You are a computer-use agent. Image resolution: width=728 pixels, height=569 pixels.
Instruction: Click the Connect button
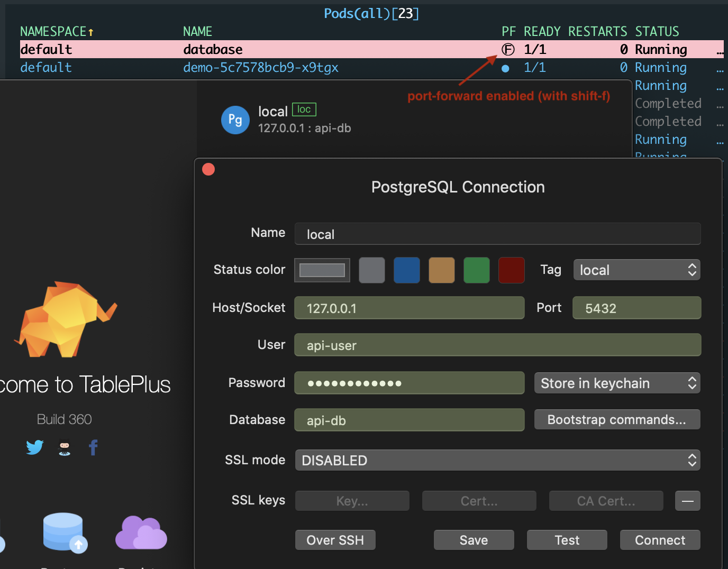coord(660,540)
